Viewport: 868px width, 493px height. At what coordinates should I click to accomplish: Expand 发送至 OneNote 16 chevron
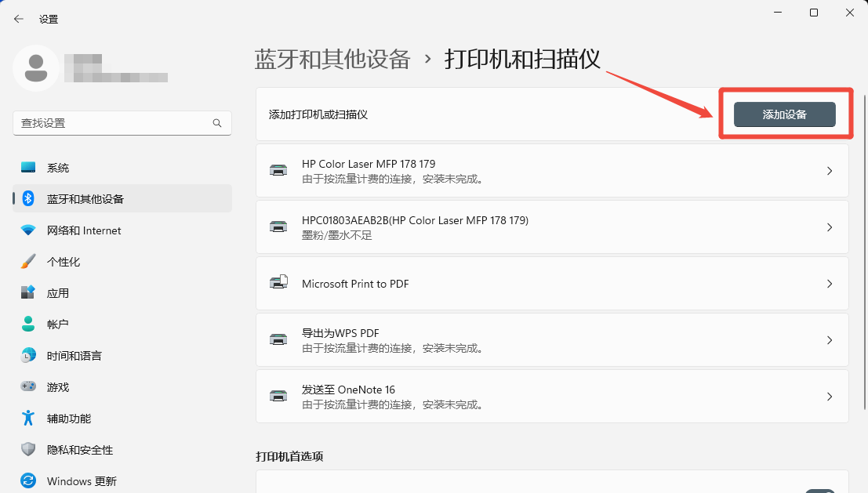click(x=830, y=397)
